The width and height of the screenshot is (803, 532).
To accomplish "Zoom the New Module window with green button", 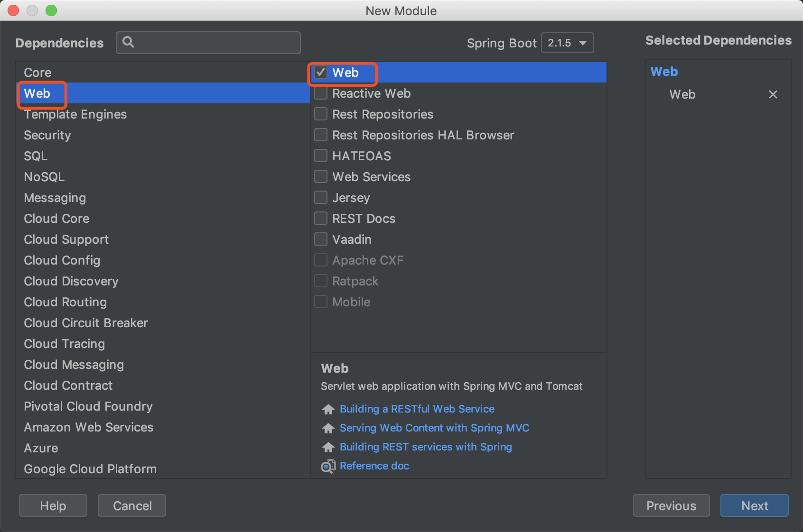I will [51, 10].
